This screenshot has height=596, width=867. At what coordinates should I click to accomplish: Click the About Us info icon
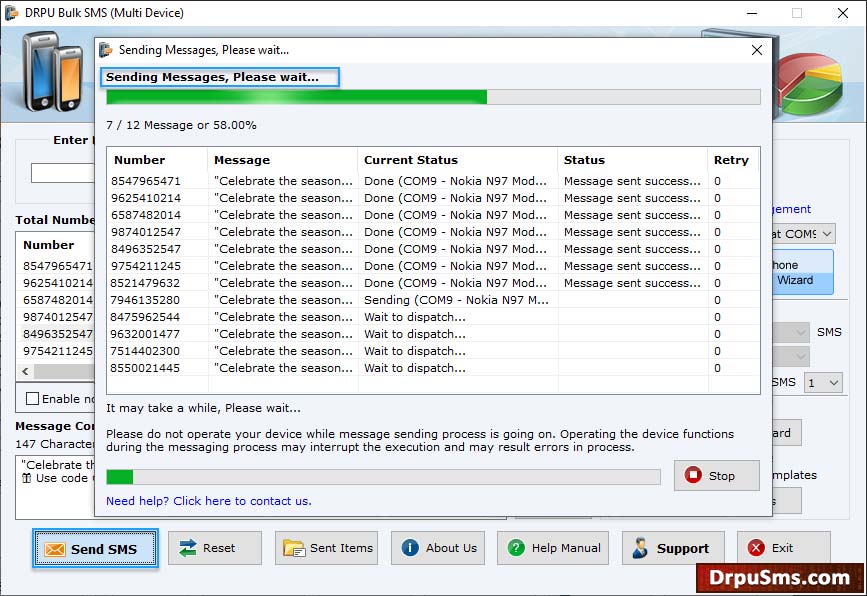coord(410,548)
